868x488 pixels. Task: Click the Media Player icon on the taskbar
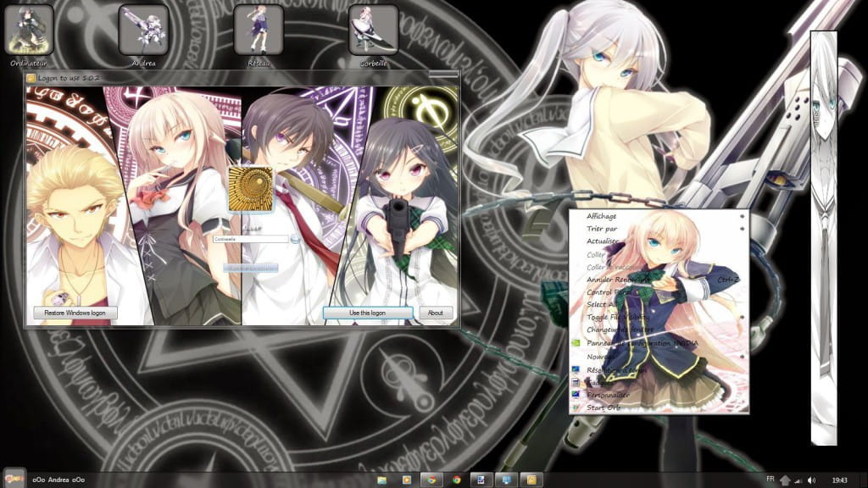pos(405,479)
